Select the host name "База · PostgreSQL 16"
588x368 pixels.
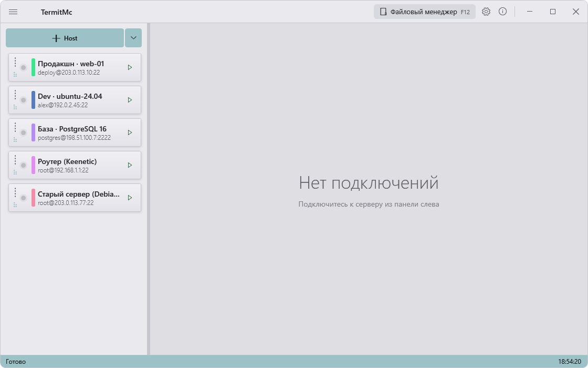click(x=72, y=129)
